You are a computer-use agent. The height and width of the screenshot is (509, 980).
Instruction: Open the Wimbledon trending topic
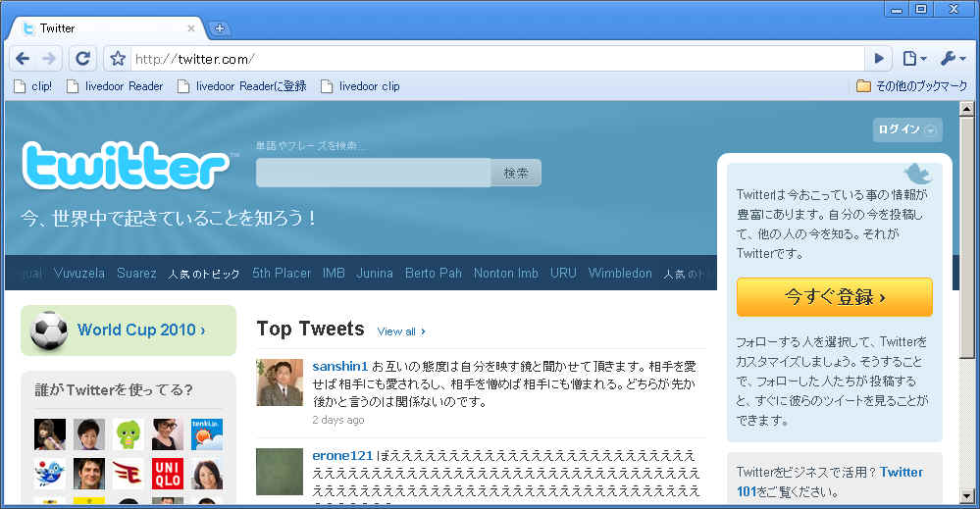620,273
